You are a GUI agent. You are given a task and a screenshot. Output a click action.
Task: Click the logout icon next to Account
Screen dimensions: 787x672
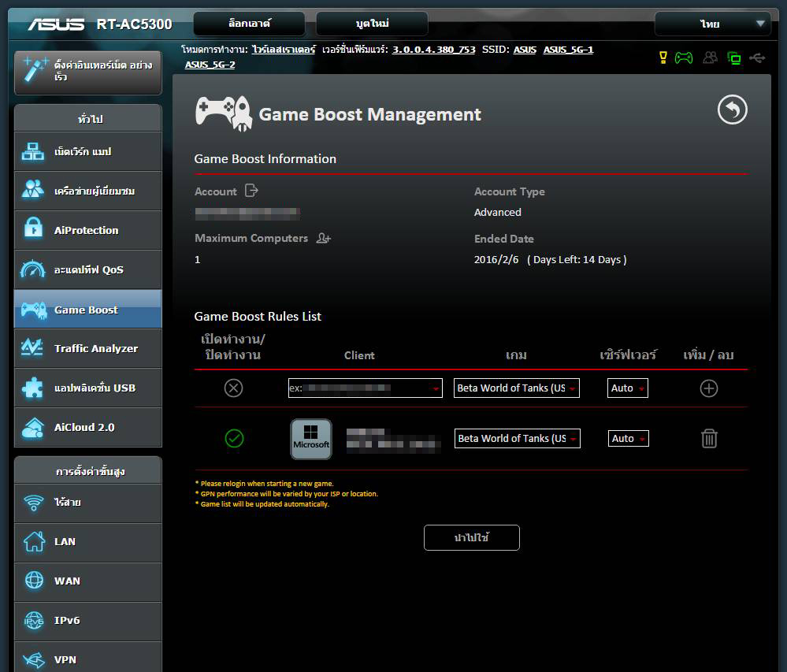tap(251, 191)
